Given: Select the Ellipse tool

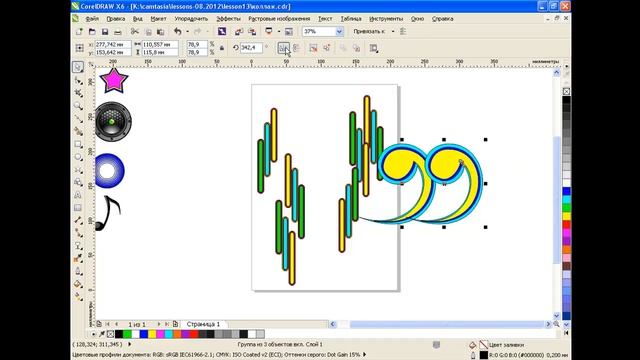Looking at the screenshot, I should pos(78,157).
